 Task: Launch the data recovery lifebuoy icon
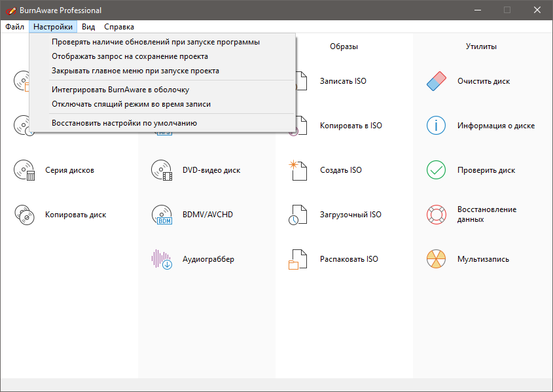(436, 215)
